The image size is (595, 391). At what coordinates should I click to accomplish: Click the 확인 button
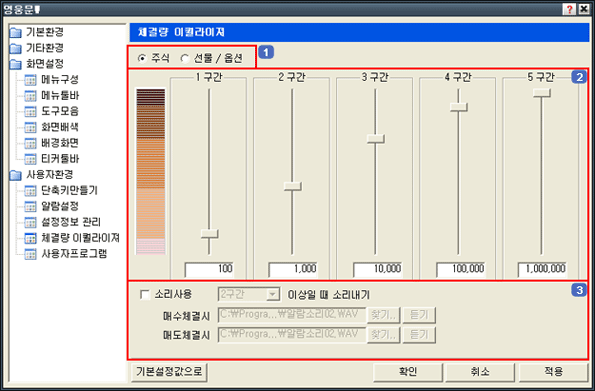408,372
